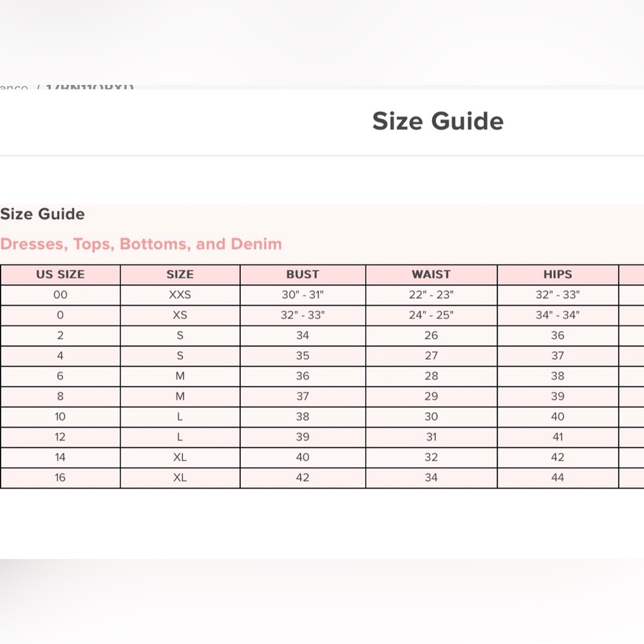The image size is (644, 644).
Task: Click the large Size Guide title
Action: pyautogui.click(x=438, y=121)
